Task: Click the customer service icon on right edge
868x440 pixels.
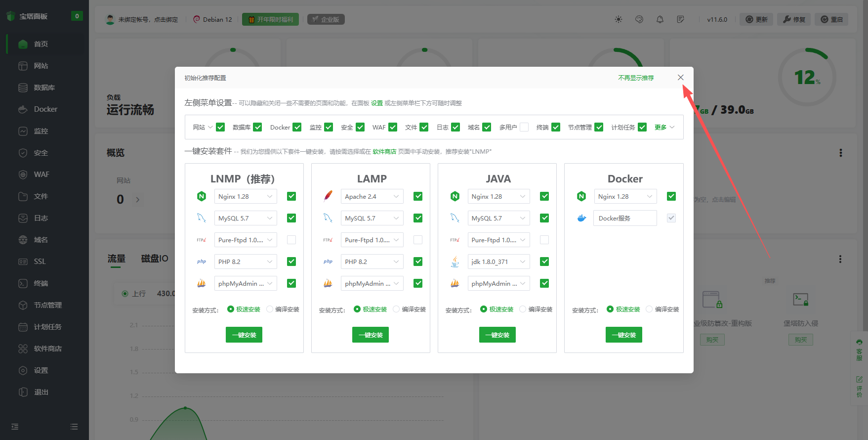Action: pos(859,351)
